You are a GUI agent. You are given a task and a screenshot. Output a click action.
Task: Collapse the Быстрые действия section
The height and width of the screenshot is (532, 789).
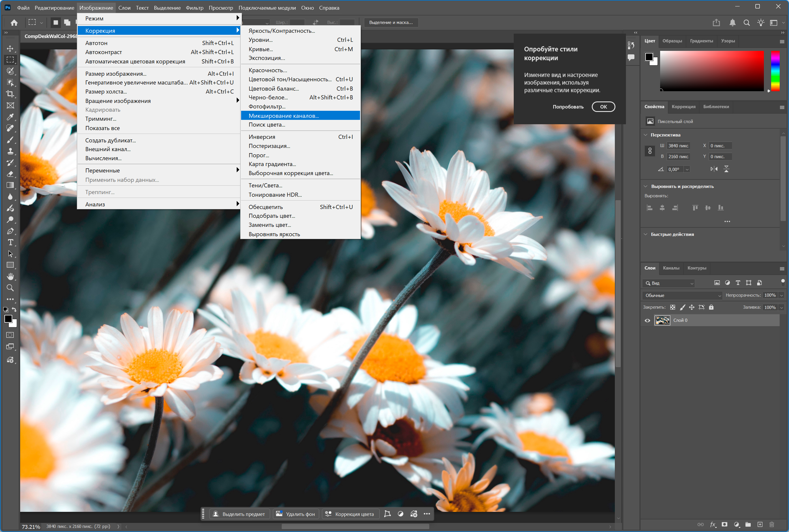pyautogui.click(x=646, y=234)
